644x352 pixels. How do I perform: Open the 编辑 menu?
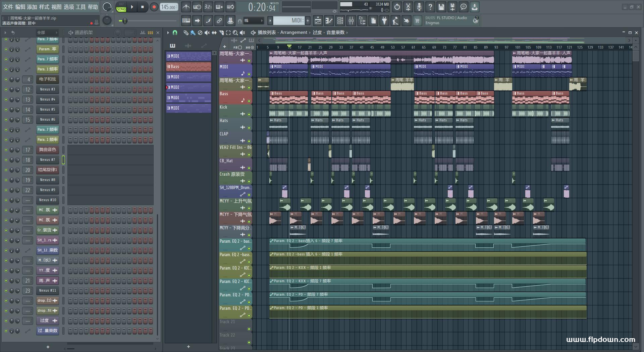coord(20,7)
